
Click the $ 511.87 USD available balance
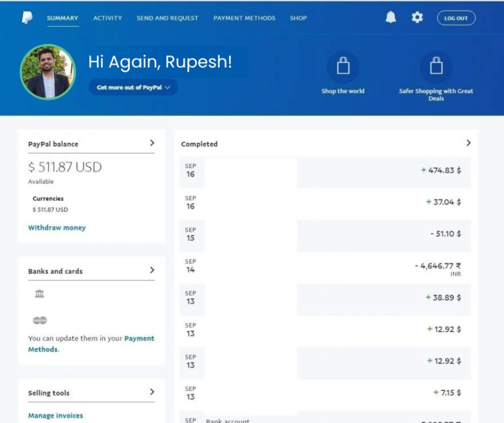pyautogui.click(x=65, y=167)
